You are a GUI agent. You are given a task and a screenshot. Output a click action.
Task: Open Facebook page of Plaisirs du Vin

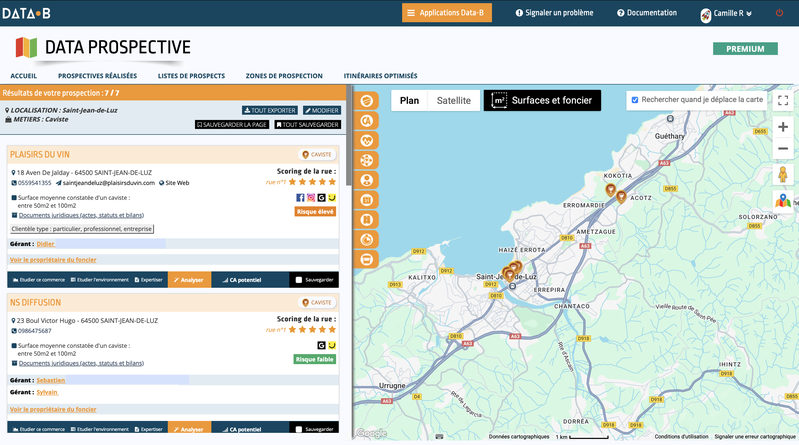300,198
